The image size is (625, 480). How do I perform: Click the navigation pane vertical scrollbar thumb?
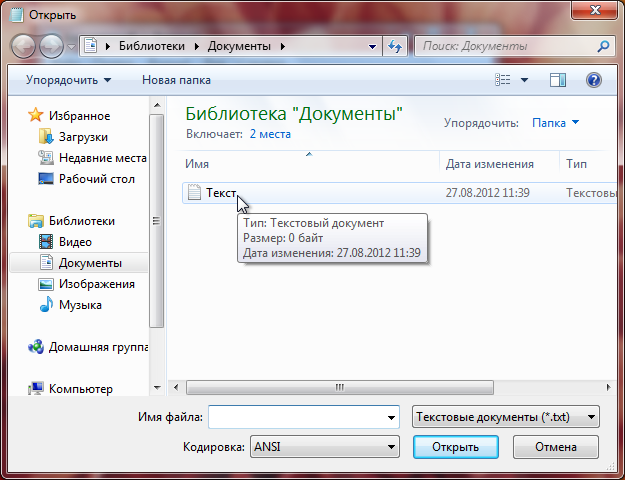pyautogui.click(x=157, y=221)
